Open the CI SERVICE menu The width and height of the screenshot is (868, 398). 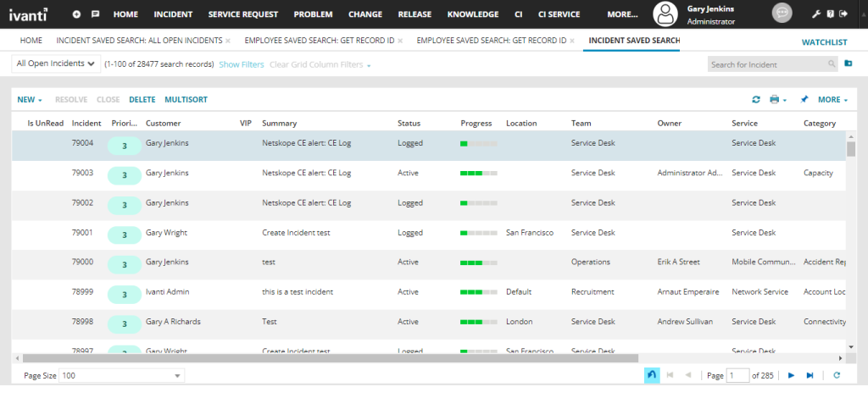559,14
